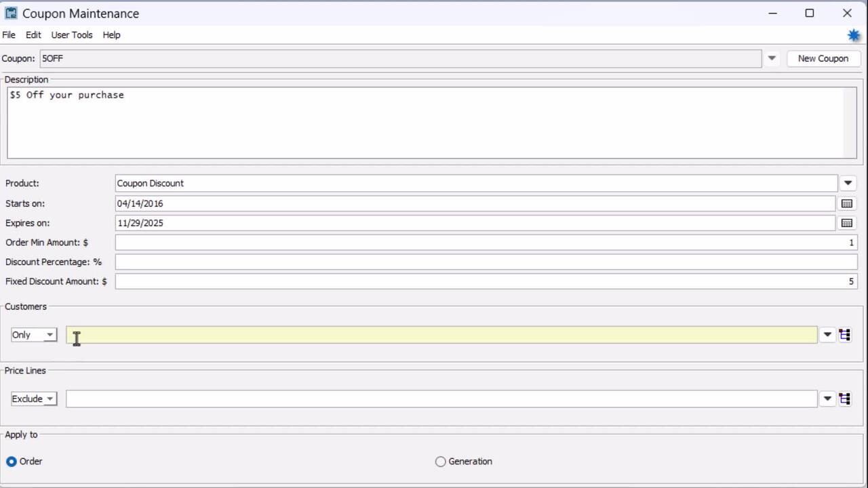This screenshot has width=868, height=488.
Task: Click the Coupon Maintenance title bar app icon
Action: (11, 14)
